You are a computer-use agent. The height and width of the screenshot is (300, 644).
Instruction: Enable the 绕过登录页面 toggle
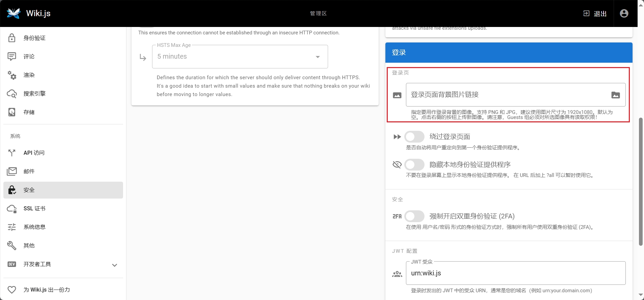pyautogui.click(x=414, y=137)
